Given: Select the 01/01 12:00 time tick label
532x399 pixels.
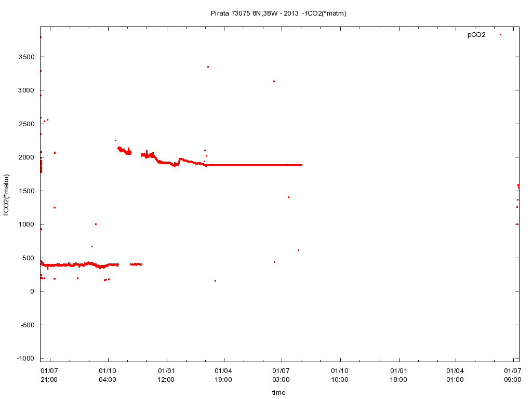Looking at the screenshot, I should click(x=166, y=375).
